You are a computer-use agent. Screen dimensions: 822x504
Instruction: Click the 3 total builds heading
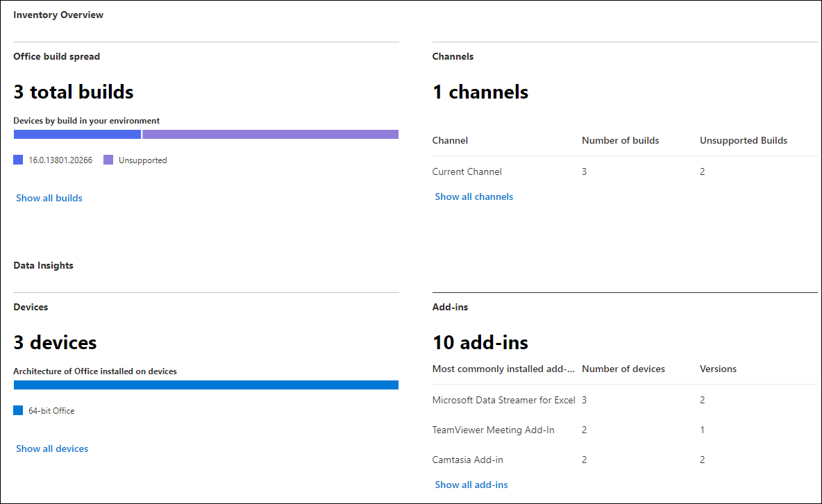coord(74,92)
